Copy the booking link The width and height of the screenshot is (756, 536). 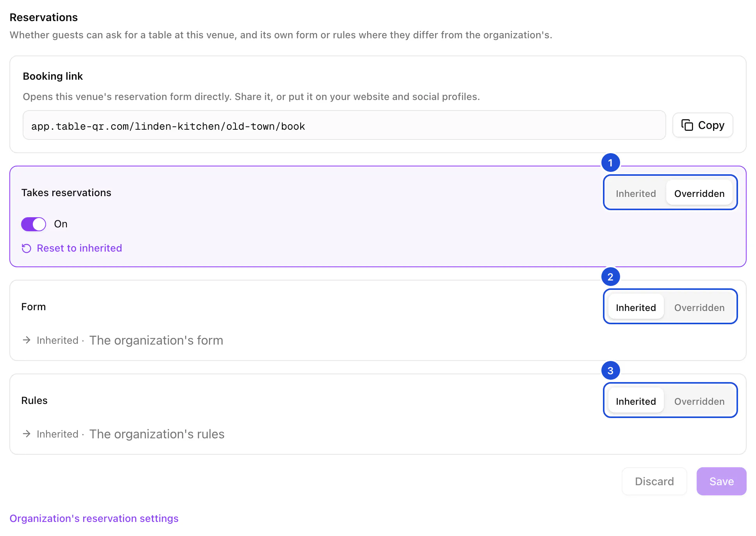click(x=703, y=125)
